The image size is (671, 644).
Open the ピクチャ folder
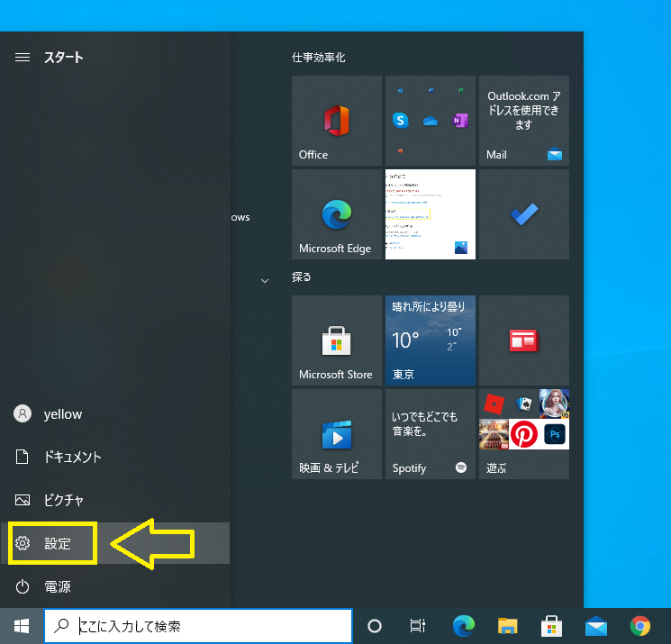coord(114,500)
